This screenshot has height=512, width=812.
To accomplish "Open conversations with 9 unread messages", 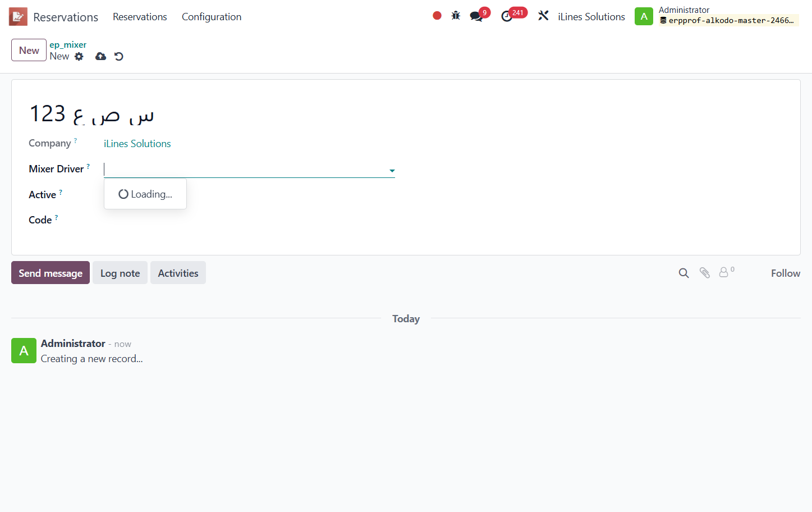I will tap(476, 16).
